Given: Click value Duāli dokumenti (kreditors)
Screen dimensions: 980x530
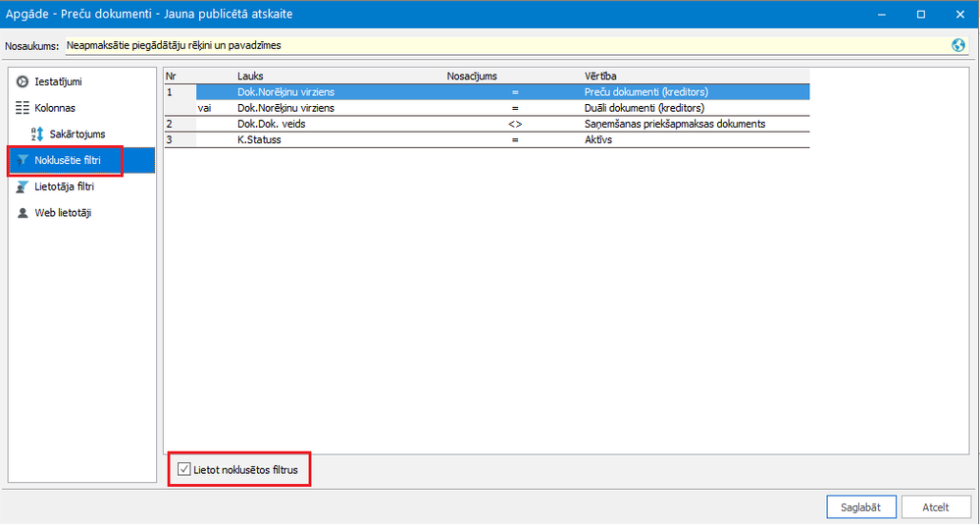Looking at the screenshot, I should pyautogui.click(x=645, y=108).
